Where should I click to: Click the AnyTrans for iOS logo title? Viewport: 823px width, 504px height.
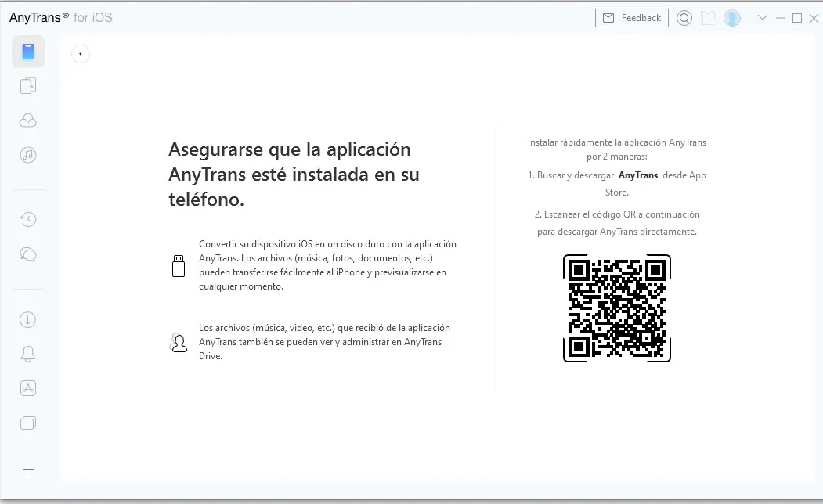[x=61, y=18]
